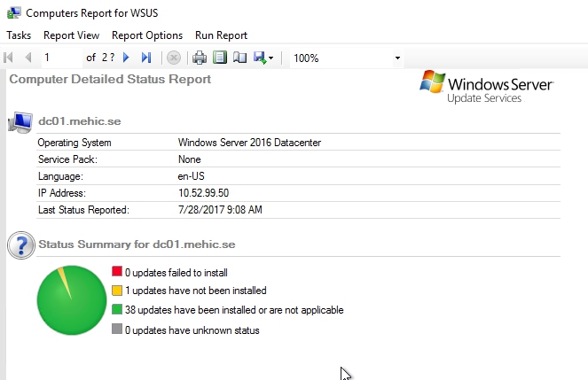Open the Report Options menu

point(147,35)
